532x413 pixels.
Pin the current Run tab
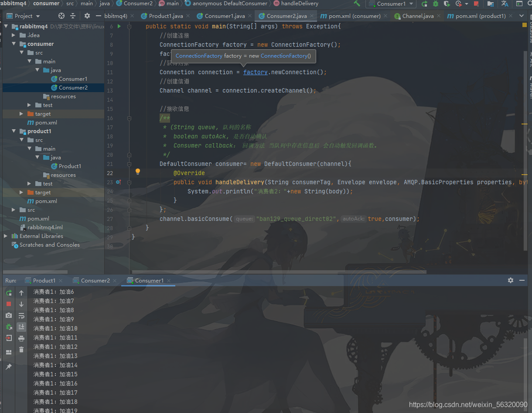(9, 367)
